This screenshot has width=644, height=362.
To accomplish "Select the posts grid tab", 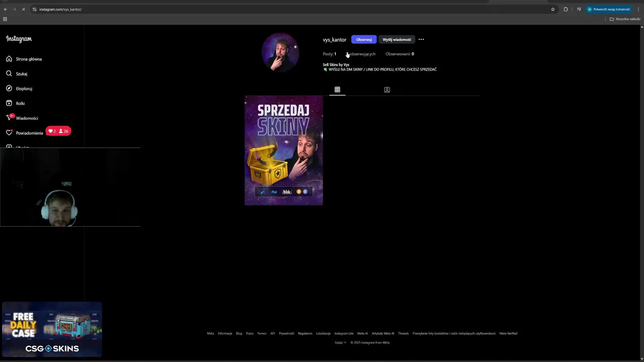I will pyautogui.click(x=338, y=89).
